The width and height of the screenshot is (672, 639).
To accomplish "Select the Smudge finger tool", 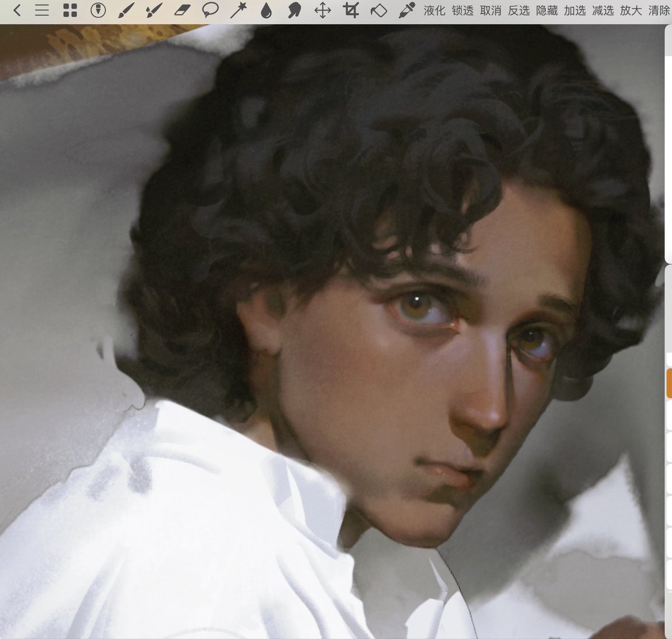I will coord(294,10).
